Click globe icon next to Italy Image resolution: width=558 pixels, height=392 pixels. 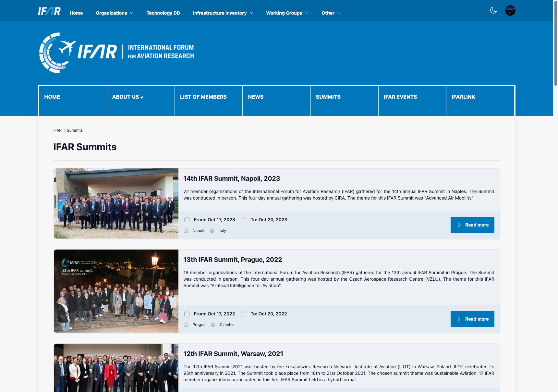point(212,231)
